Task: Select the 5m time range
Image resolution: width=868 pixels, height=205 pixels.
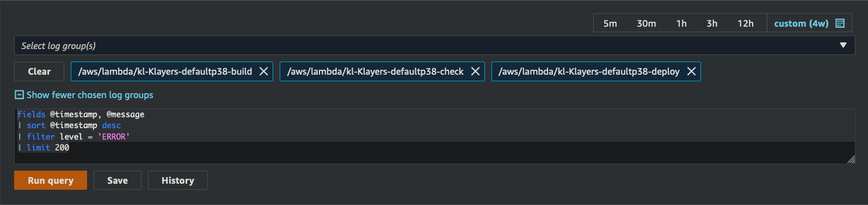Action: click(610, 23)
